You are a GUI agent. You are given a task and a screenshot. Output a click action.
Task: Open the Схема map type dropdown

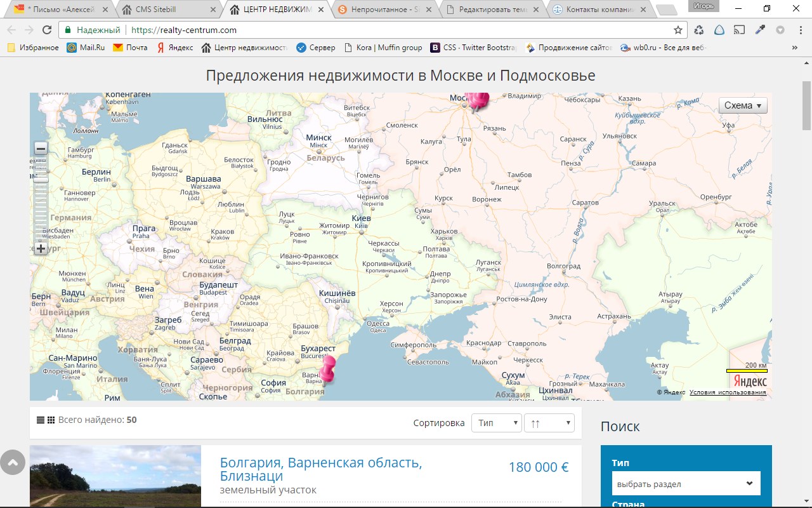pos(743,105)
